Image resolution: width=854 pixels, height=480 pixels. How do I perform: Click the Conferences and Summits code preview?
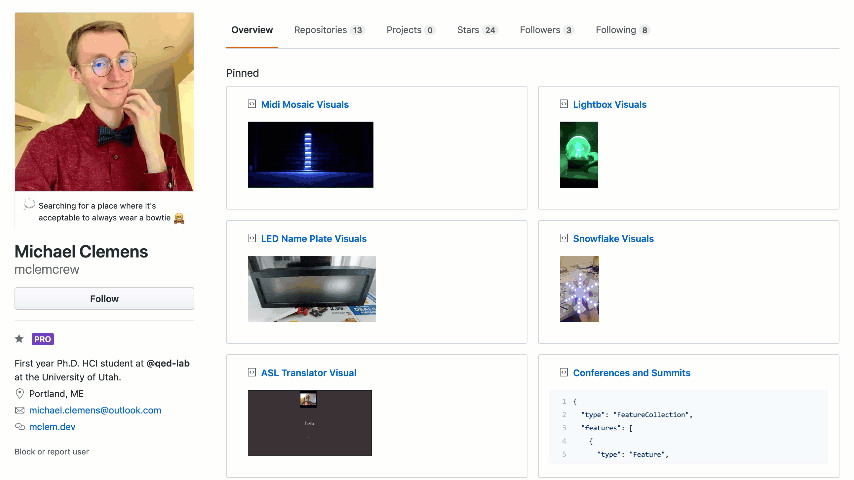click(x=688, y=427)
